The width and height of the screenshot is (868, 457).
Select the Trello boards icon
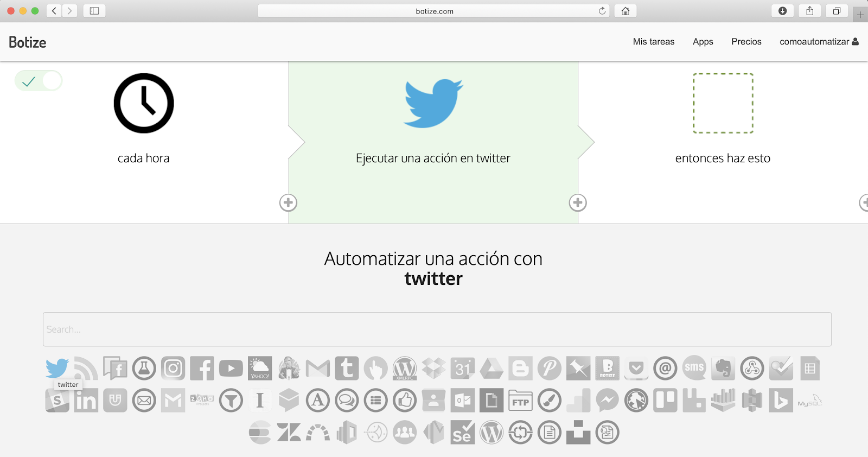click(666, 401)
